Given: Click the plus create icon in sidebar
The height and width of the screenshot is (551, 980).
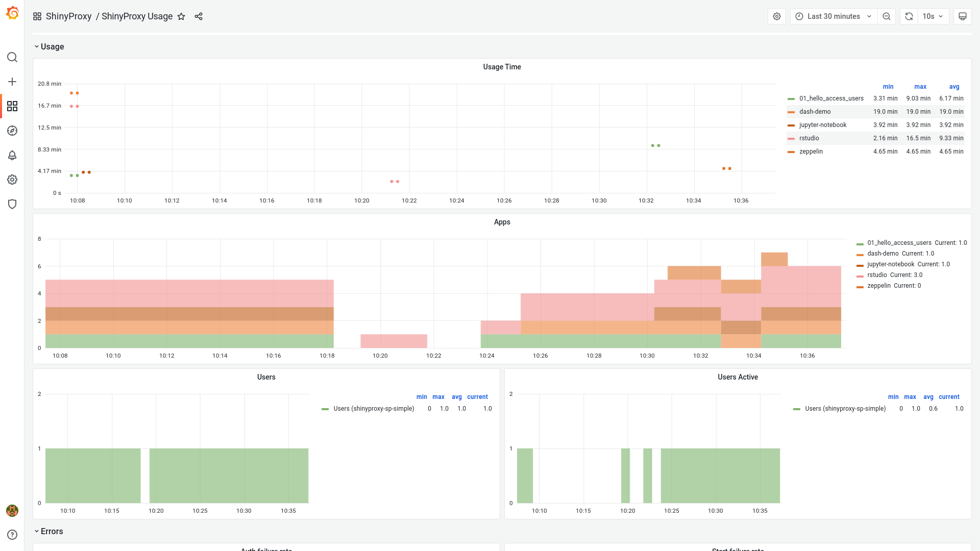Looking at the screenshot, I should click(x=12, y=82).
